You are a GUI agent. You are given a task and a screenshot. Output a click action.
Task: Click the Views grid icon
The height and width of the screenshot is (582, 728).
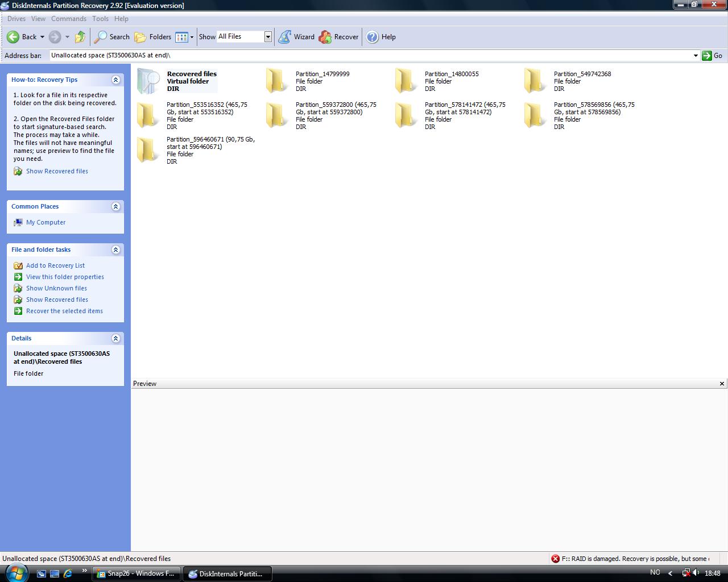[181, 37]
